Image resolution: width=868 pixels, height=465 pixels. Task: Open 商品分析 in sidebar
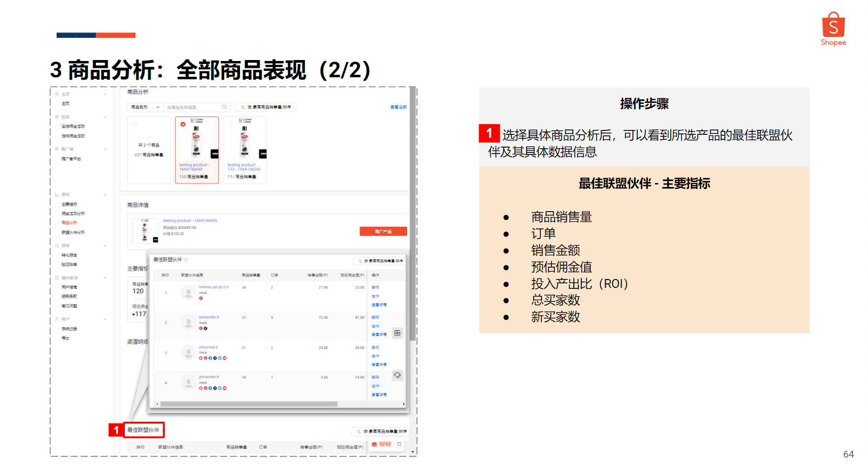point(69,223)
